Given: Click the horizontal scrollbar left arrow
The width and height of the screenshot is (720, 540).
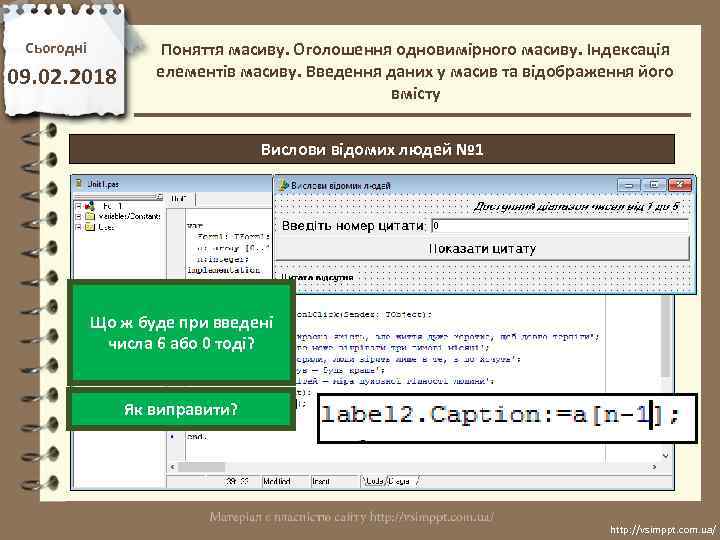Looking at the screenshot, I should click(x=172, y=467).
